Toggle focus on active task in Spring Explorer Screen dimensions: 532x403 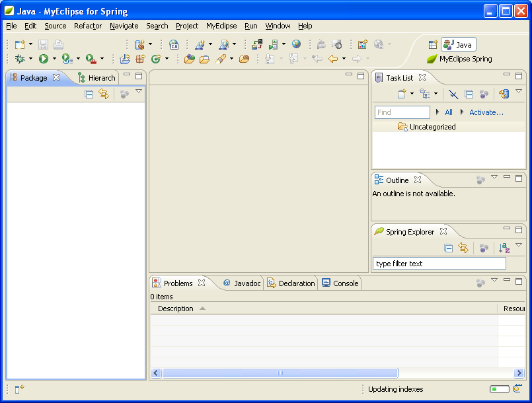(484, 248)
